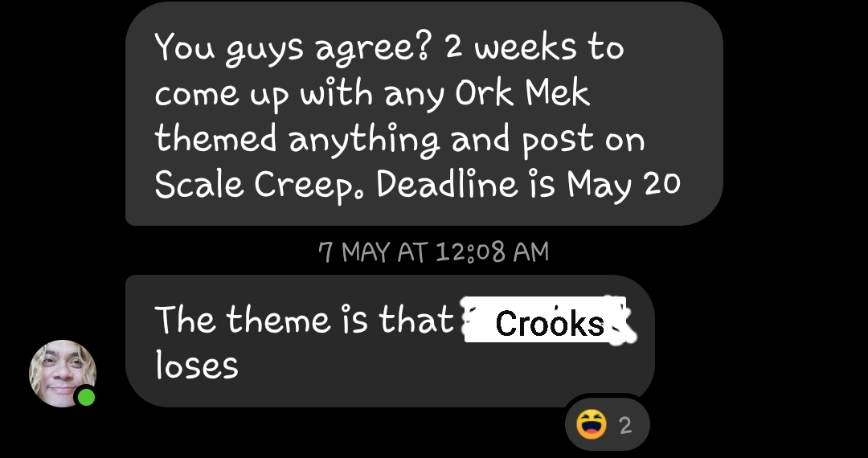868x458 pixels.
Task: Select the word 'Deadline' in first bubble
Action: tap(447, 184)
